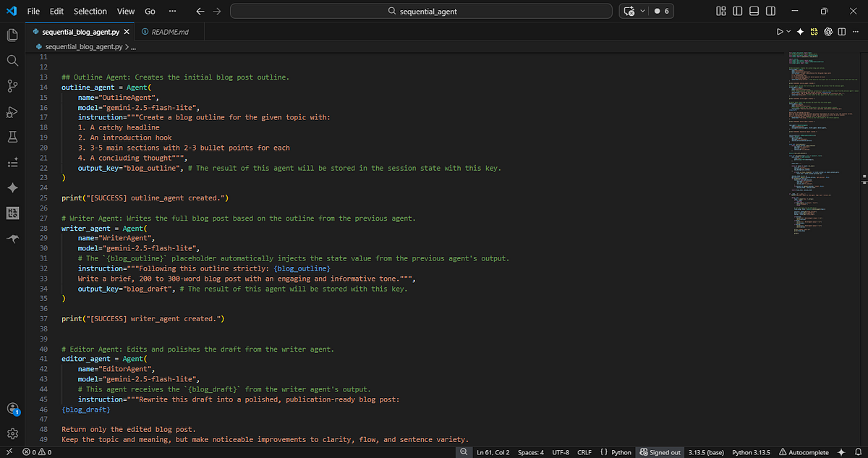
Task: Open the Testing flask view
Action: click(x=12, y=137)
